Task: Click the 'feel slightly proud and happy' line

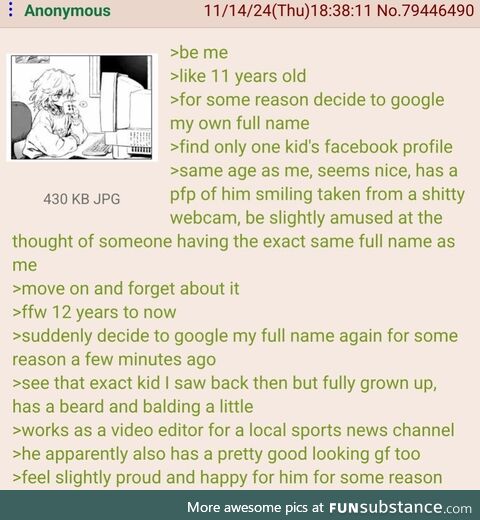Action: point(227,478)
